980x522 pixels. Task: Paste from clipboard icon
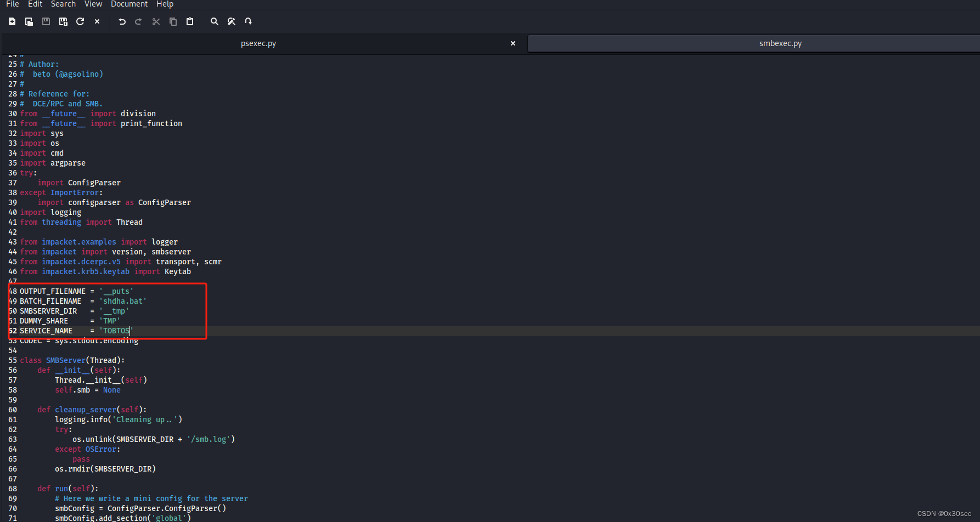point(190,21)
